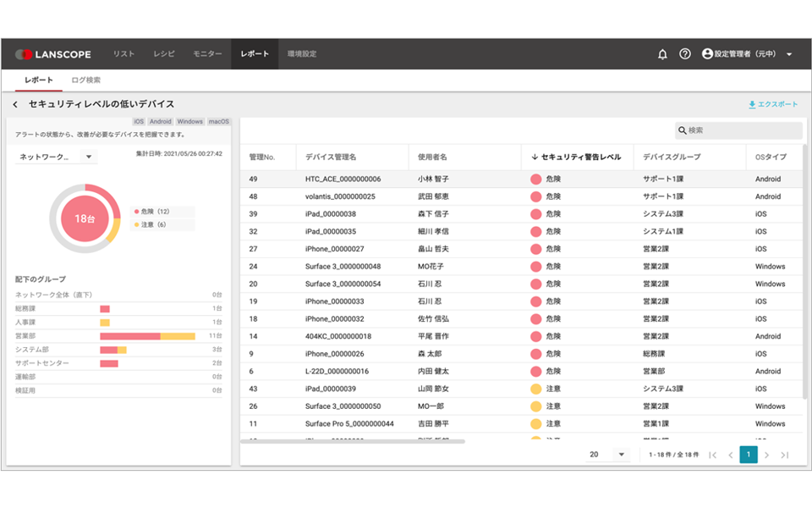This screenshot has height=508, width=812.
Task: Click page number 1 button
Action: [x=749, y=455]
